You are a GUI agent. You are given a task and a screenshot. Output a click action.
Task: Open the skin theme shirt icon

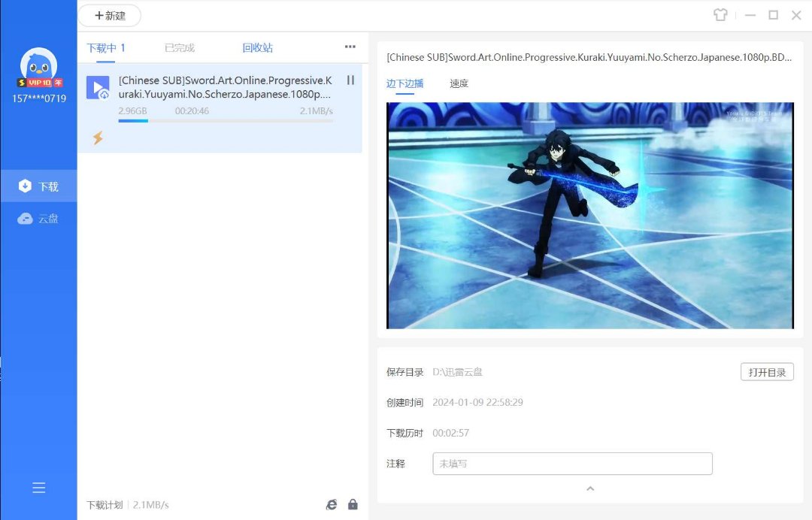point(720,15)
